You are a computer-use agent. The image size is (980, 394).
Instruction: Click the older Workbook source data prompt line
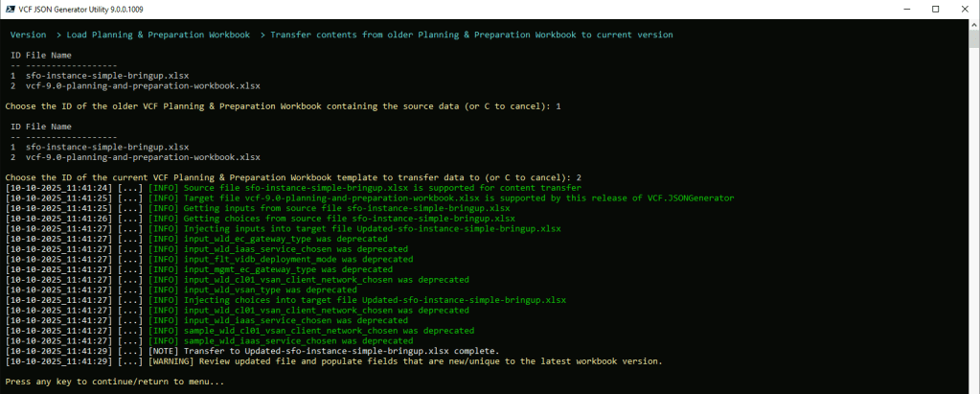tap(283, 105)
